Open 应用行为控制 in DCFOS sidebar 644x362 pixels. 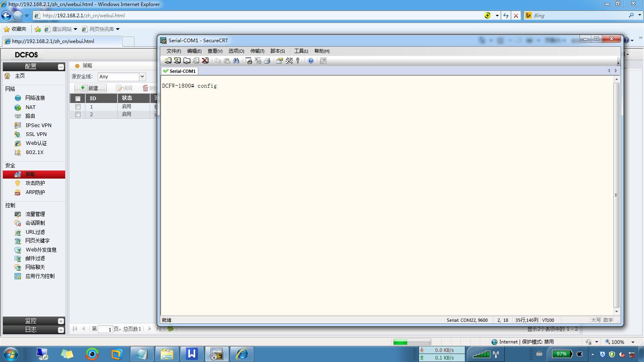40,276
